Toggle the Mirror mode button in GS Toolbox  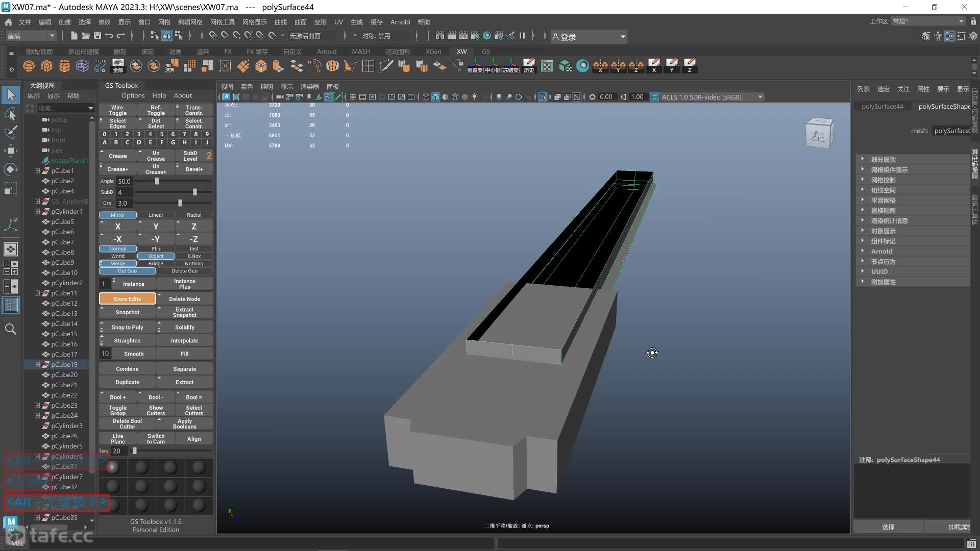point(117,215)
